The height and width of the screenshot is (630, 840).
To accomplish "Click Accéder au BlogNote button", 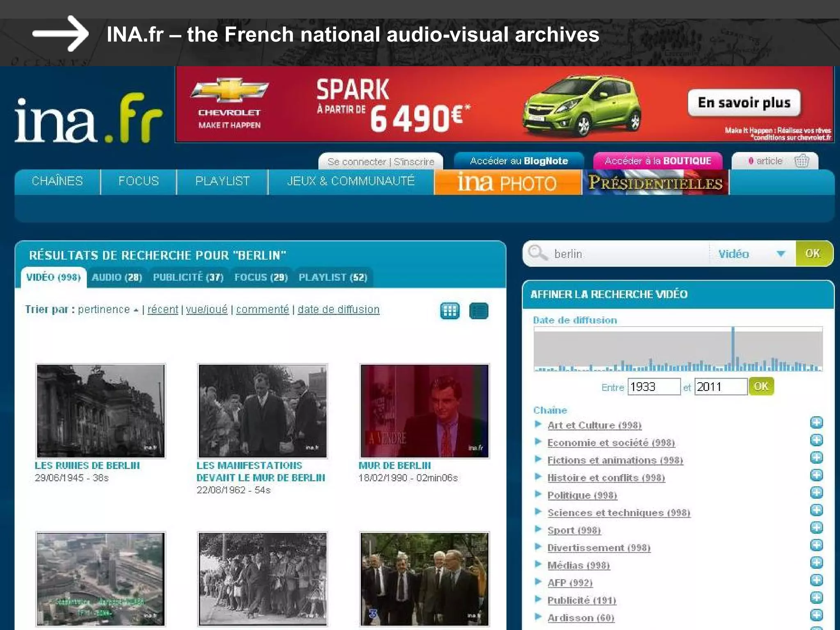I will [x=519, y=161].
